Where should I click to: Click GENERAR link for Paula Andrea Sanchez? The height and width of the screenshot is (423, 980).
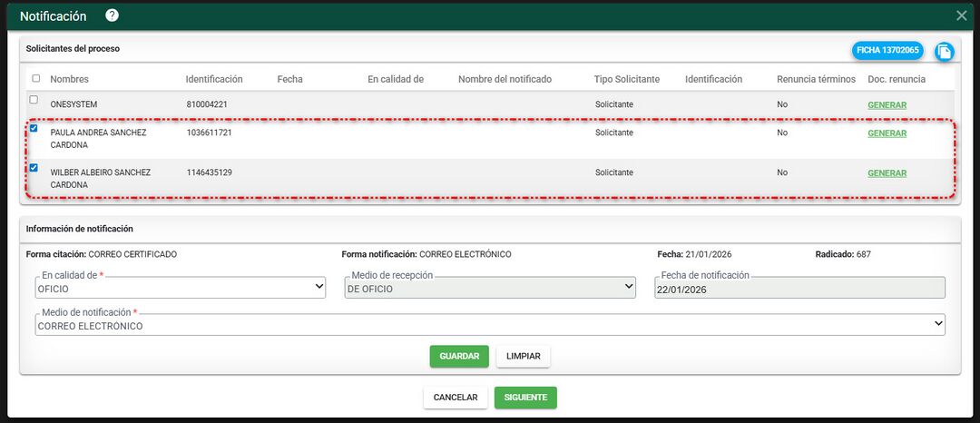(887, 133)
